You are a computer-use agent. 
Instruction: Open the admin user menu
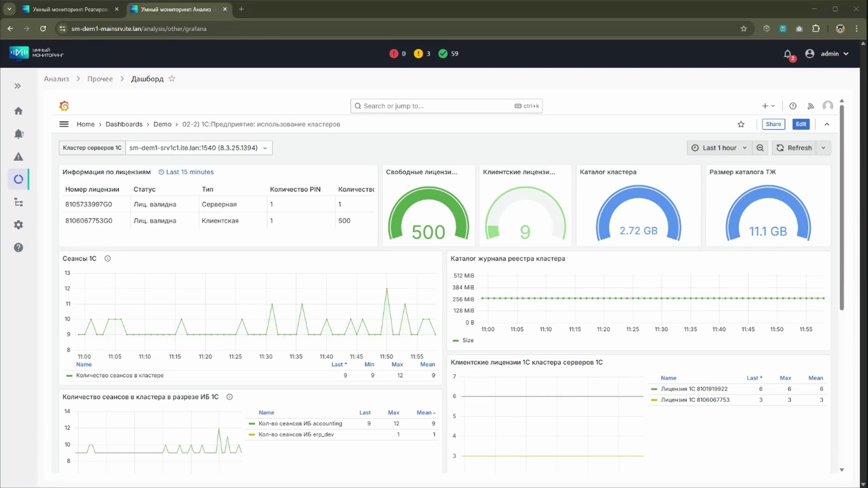[x=827, y=54]
